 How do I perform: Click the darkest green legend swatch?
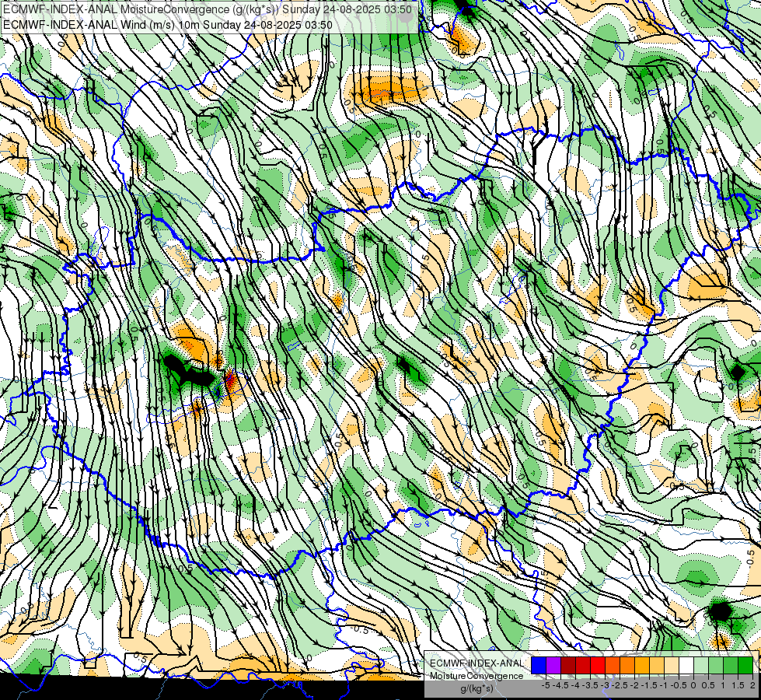745,665
